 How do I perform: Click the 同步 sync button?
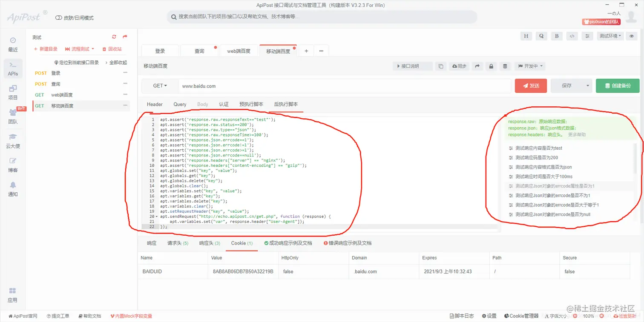click(x=459, y=66)
